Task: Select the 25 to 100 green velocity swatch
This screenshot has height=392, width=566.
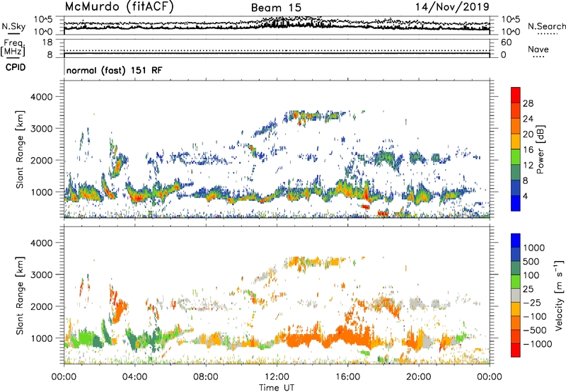Action: pyautogui.click(x=516, y=282)
